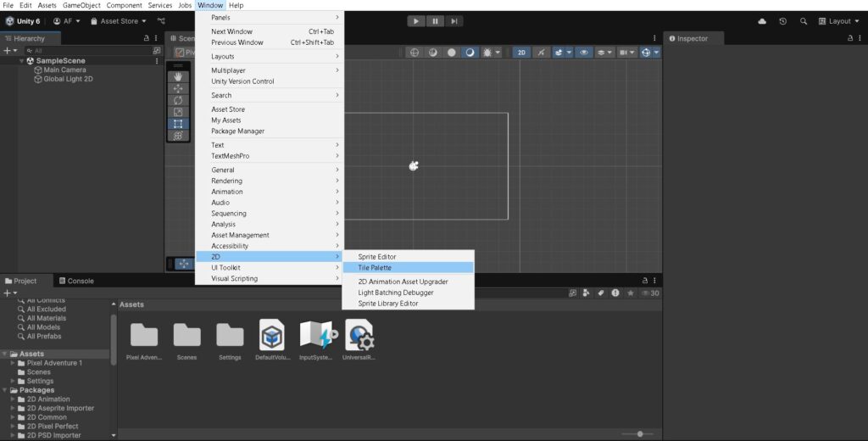The height and width of the screenshot is (441, 868).
Task: Open the Gizmos dropdown arrow
Action: (x=657, y=52)
